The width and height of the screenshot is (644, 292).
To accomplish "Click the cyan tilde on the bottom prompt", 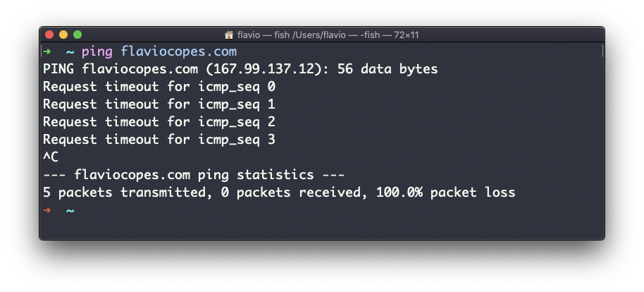I will 70,210.
